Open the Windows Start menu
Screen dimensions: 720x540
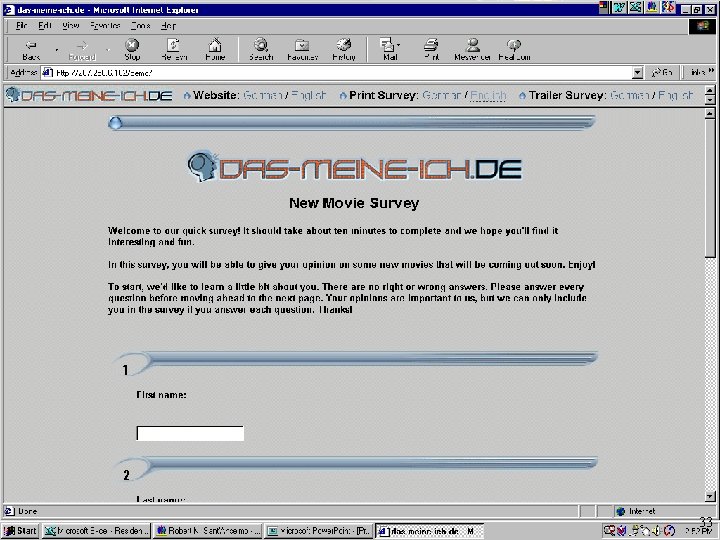(20, 531)
